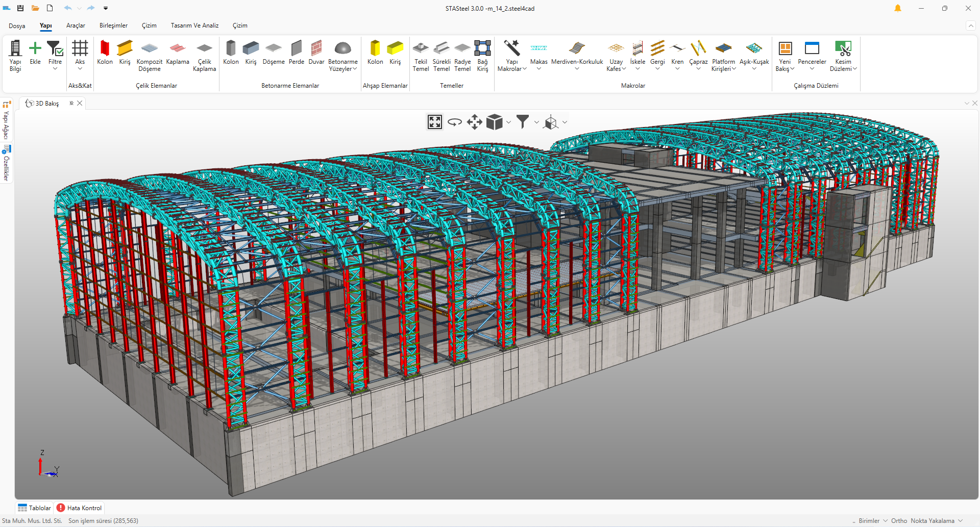
Task: Select the steel Kolon tool
Action: tap(105, 53)
